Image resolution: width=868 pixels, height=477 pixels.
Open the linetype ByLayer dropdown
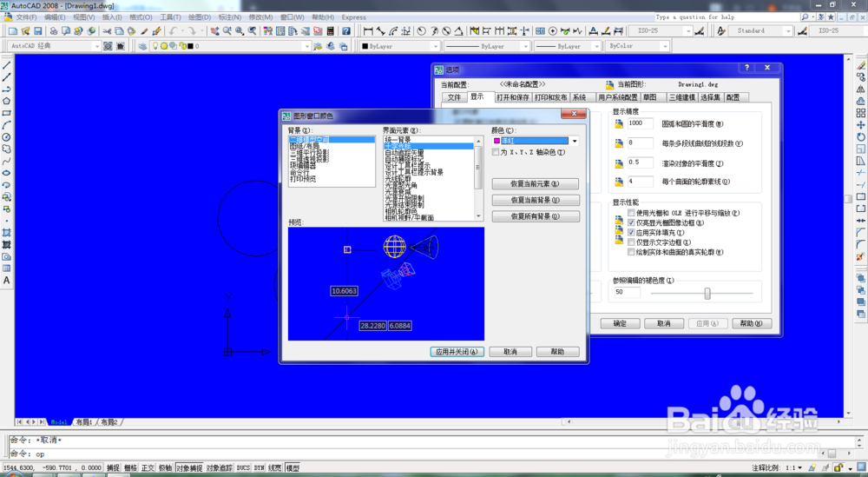525,46
